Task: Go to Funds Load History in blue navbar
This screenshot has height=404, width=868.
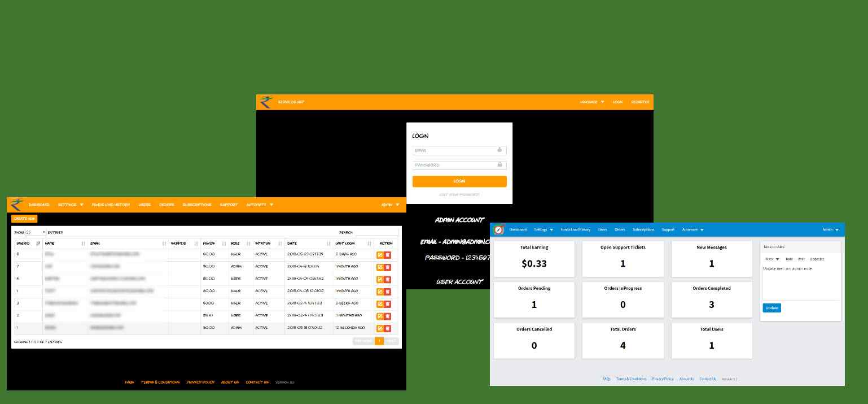Action: click(575, 230)
